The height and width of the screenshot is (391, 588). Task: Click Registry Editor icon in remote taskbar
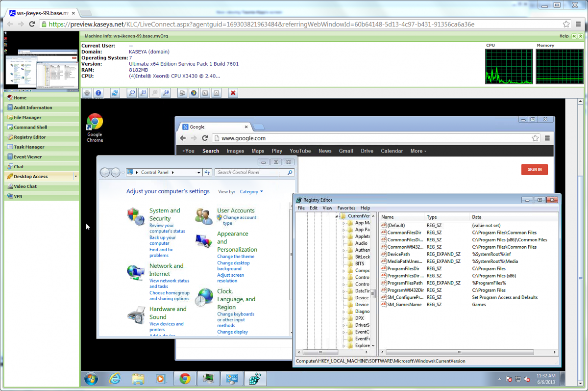[x=255, y=378]
